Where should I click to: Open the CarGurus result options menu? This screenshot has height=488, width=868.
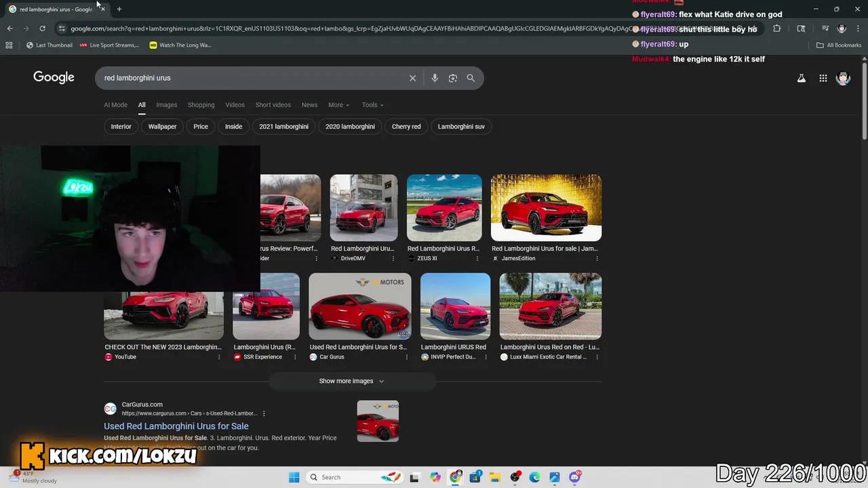(264, 413)
